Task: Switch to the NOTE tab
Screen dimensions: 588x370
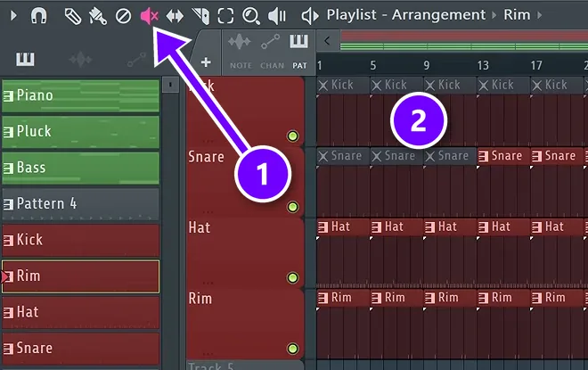Action: [x=241, y=52]
